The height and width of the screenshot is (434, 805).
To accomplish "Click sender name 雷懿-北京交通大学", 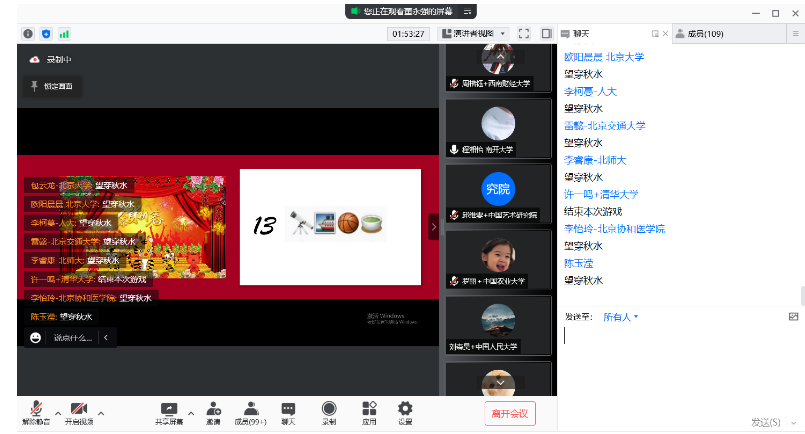I will pyautogui.click(x=604, y=126).
